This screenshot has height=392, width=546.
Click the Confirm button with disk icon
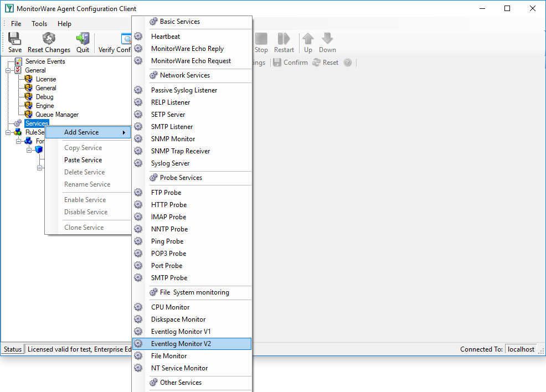pyautogui.click(x=290, y=63)
